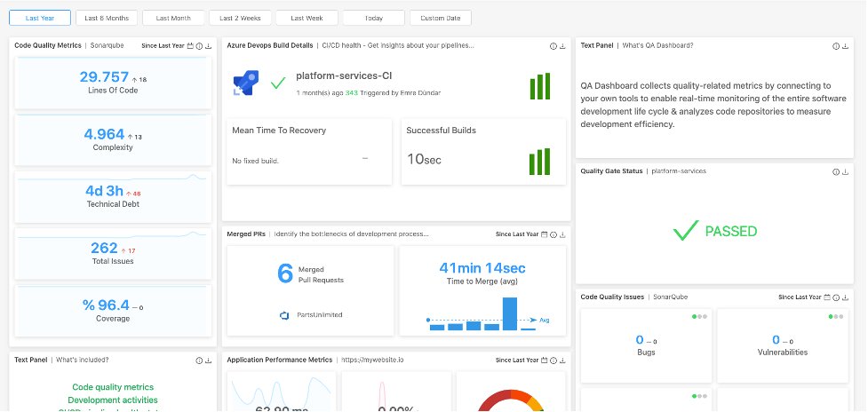This screenshot has width=868, height=412.
Task: Show info for What's QA Dashboard text panel
Action: 836,46
